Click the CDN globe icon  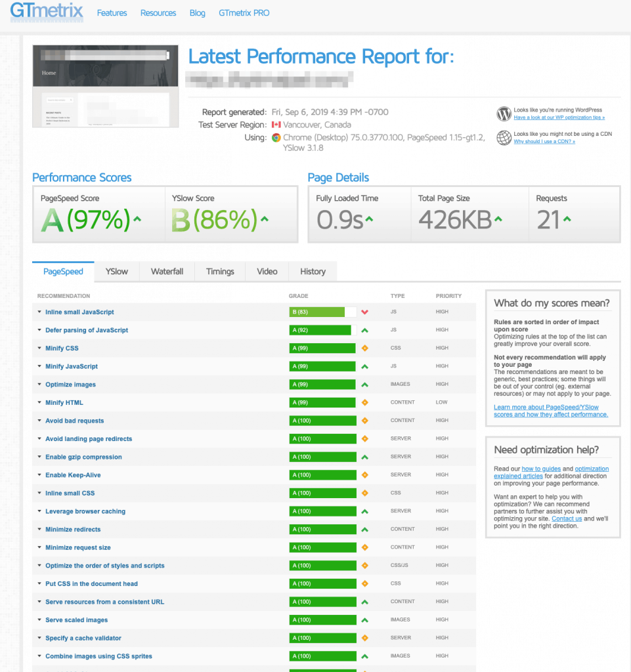point(504,138)
